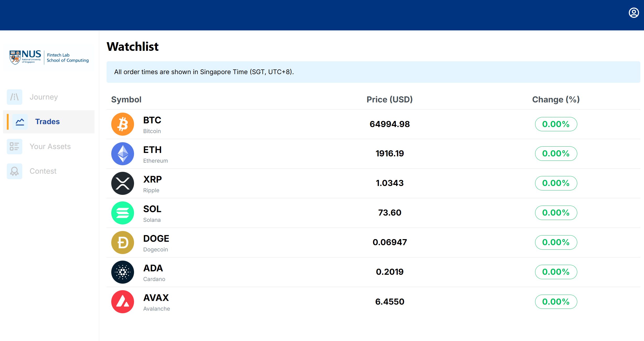Select the DOGE symbol name

tap(156, 239)
